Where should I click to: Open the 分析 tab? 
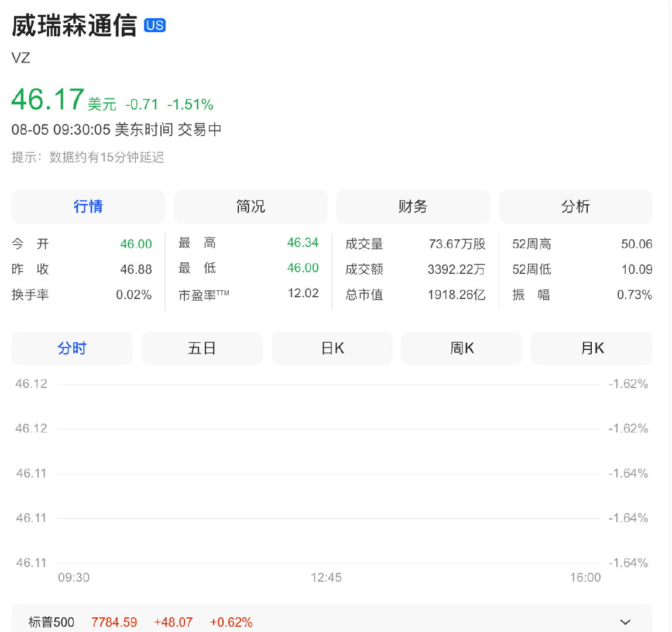575,207
